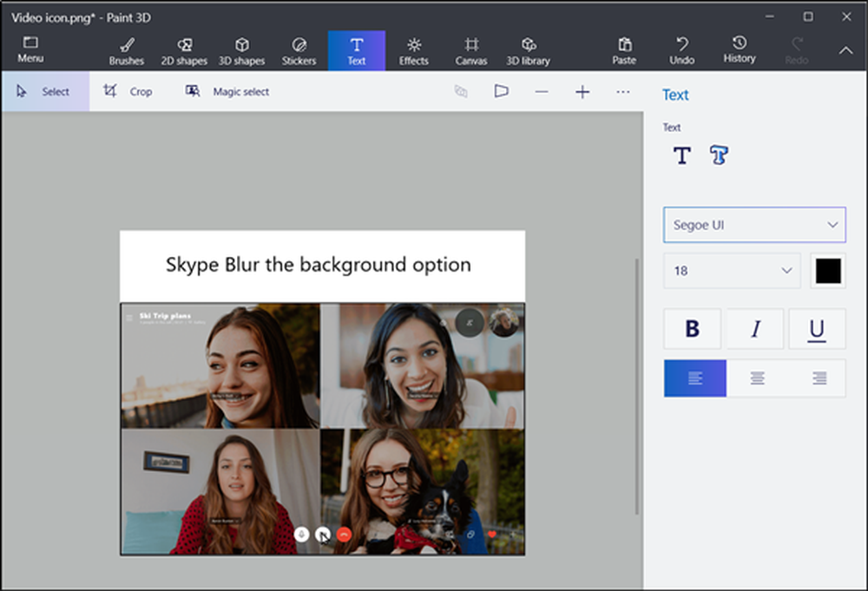Open the Stickers panel
Screen dimensions: 868x591
299,50
